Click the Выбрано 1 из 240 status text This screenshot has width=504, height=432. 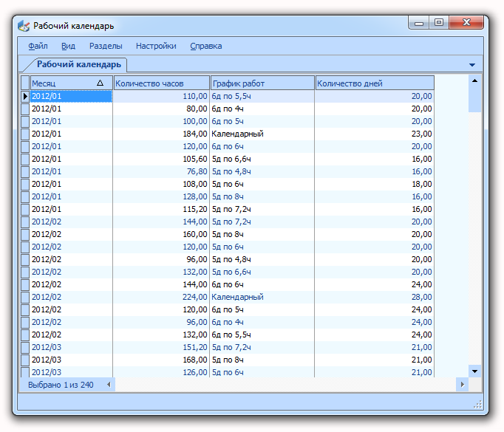point(61,385)
